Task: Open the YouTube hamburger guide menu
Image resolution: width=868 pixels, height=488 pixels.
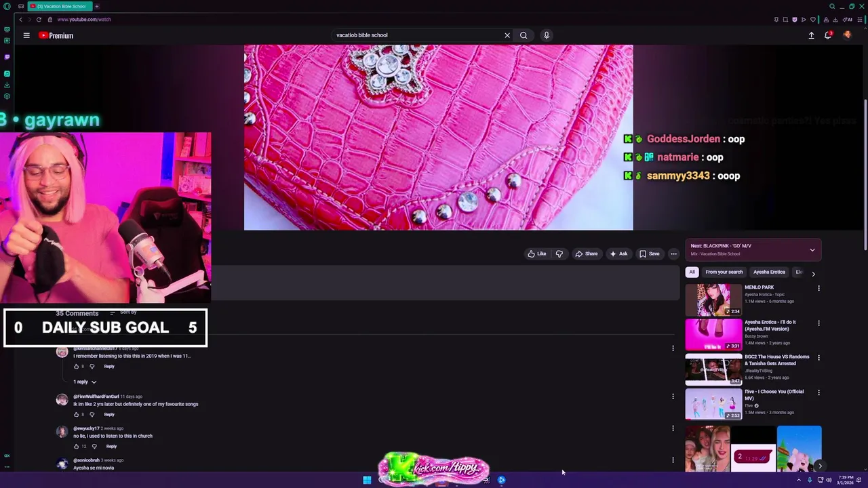Action: click(x=26, y=35)
